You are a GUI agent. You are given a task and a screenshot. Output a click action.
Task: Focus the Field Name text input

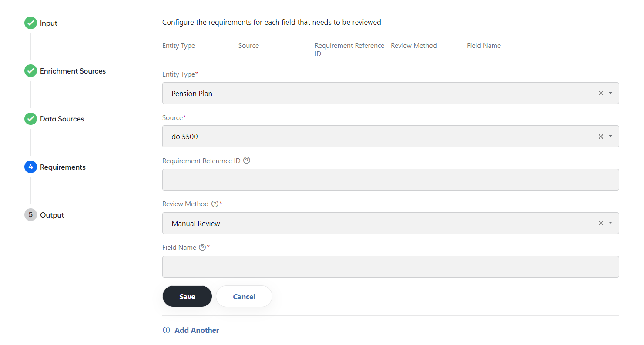click(391, 267)
